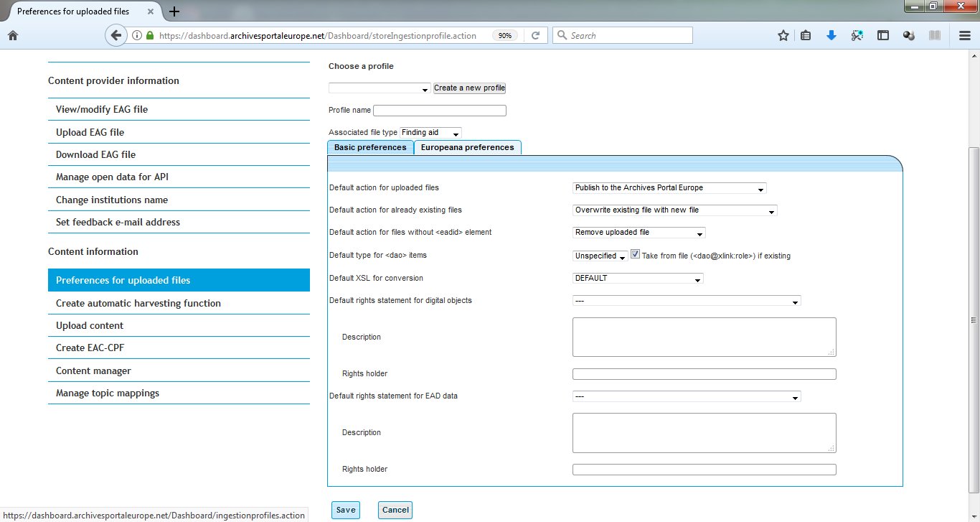
Task: Click 'Default XSL for conversion' label
Action: point(376,278)
